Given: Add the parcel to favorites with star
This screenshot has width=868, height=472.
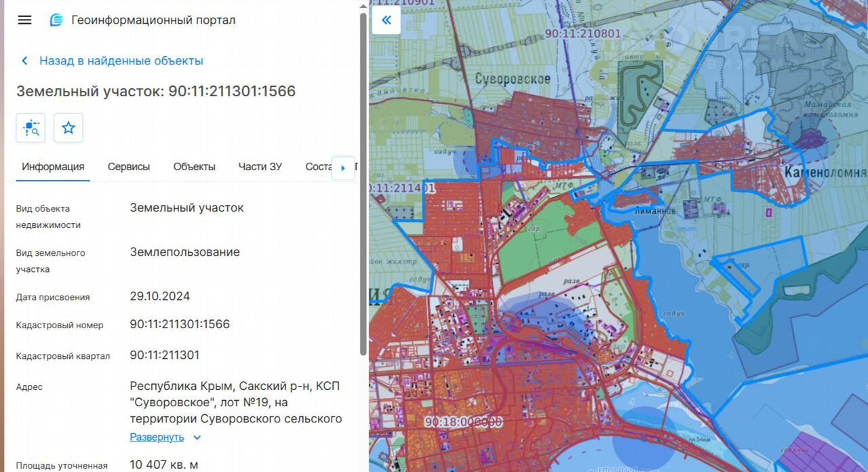Looking at the screenshot, I should (68, 127).
